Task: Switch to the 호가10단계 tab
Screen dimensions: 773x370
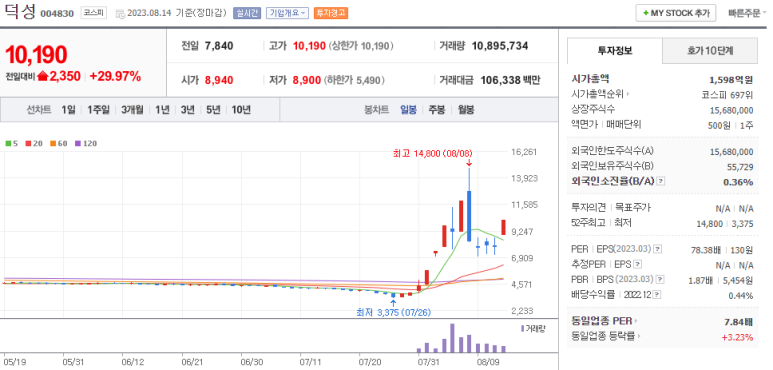Action: click(710, 50)
